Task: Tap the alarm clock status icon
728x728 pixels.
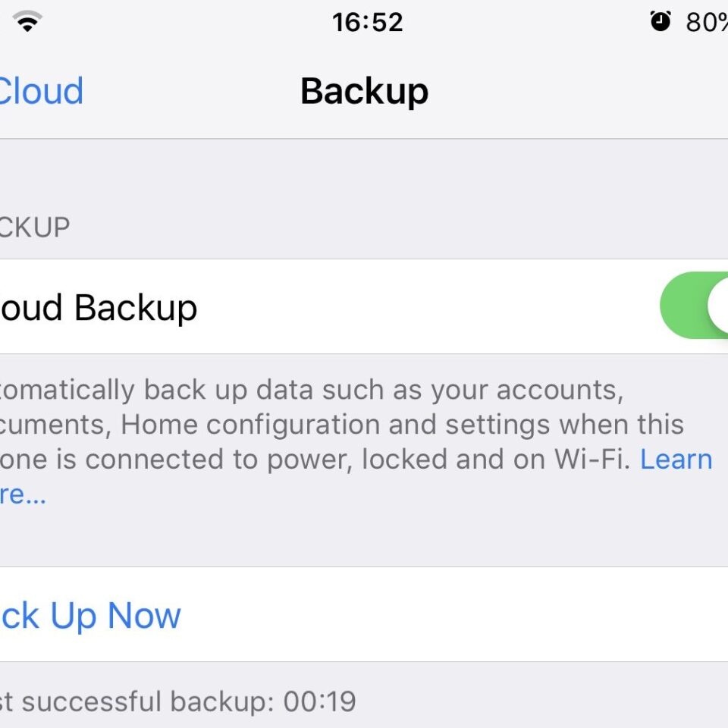Action: (661, 21)
